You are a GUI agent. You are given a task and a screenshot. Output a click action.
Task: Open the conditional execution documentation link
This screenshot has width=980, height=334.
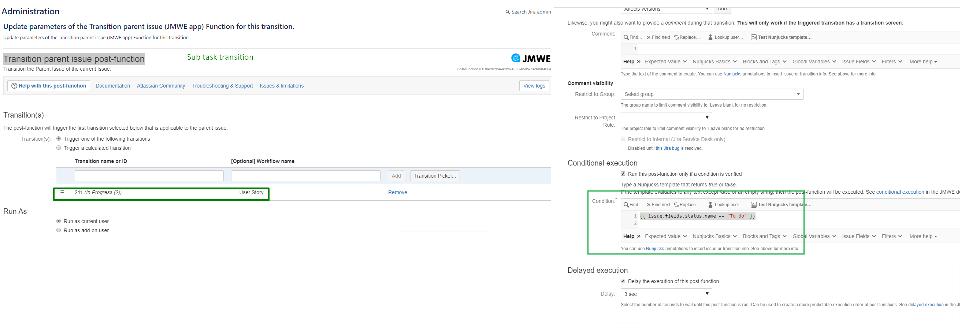click(x=900, y=192)
